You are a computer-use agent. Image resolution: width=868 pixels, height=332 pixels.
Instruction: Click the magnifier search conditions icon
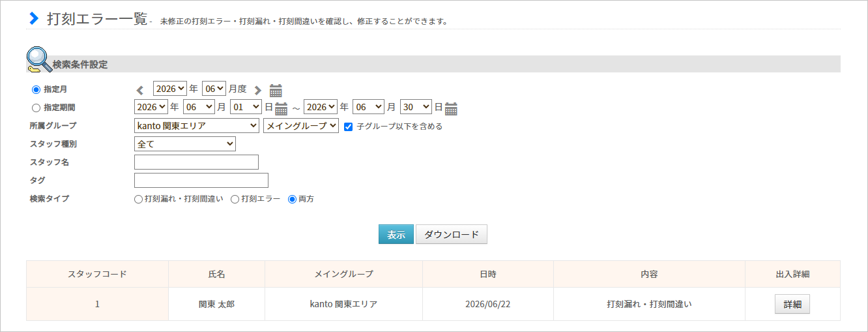(x=39, y=59)
